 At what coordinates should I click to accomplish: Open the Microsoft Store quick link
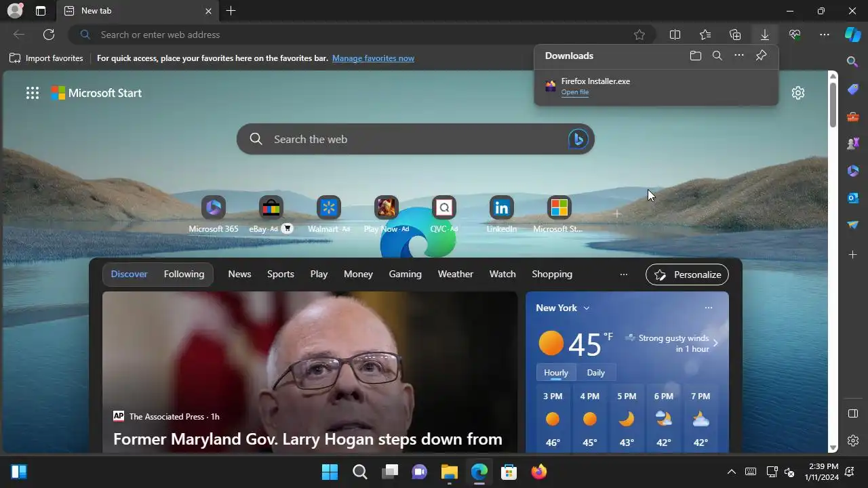(x=559, y=214)
